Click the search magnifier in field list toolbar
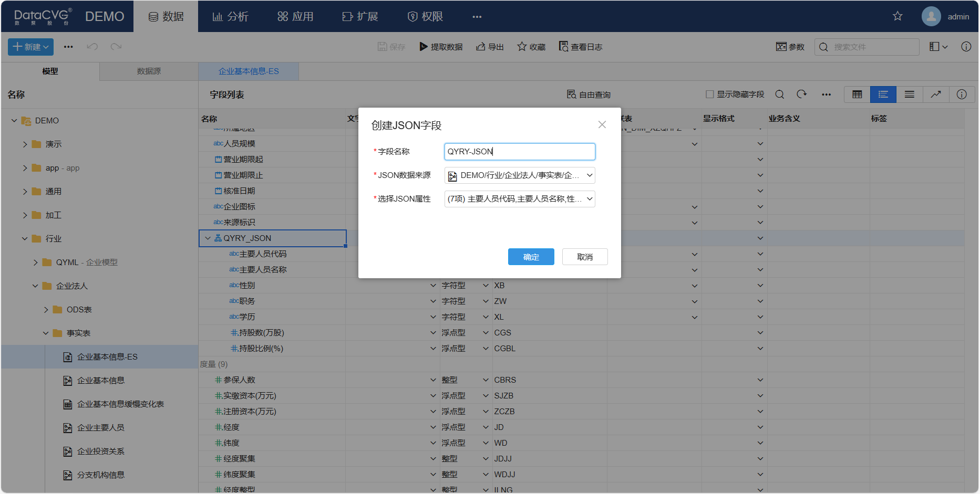This screenshot has width=980, height=494. click(x=780, y=94)
